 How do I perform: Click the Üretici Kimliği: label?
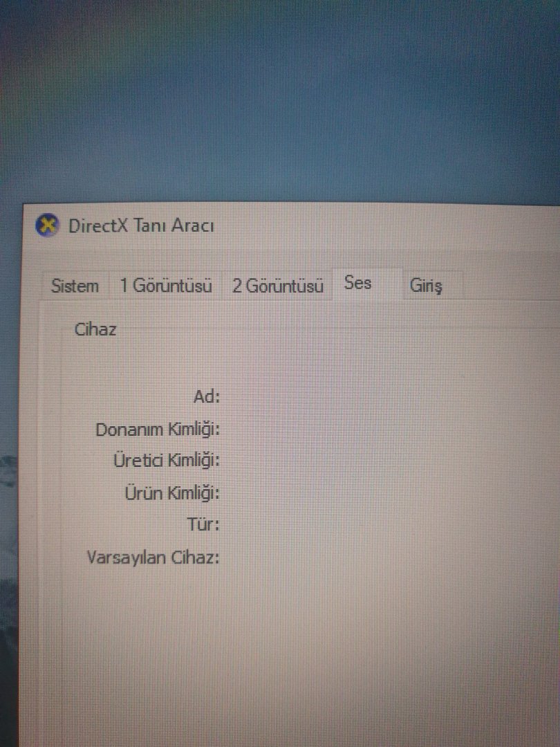tap(167, 461)
